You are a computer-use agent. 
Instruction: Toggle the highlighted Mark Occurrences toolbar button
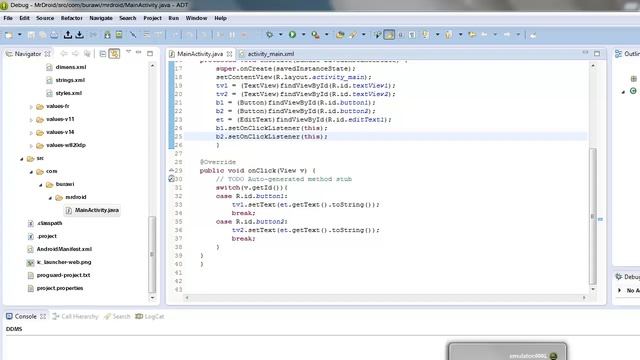pos(389,35)
